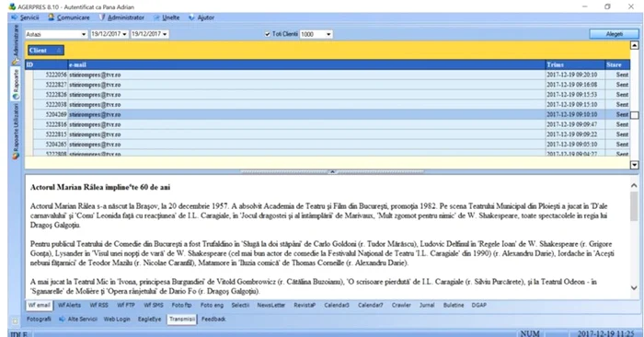The width and height of the screenshot is (644, 337).
Task: Click scroll down arrow of the grid
Action: [x=635, y=165]
